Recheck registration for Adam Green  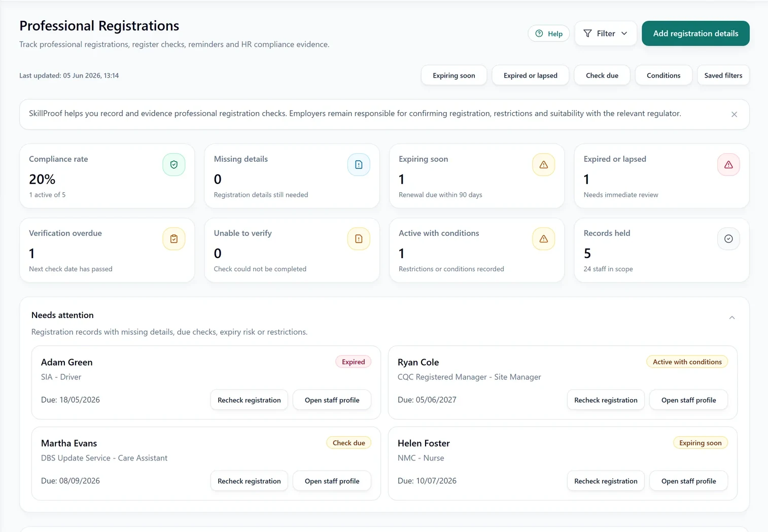(249, 400)
